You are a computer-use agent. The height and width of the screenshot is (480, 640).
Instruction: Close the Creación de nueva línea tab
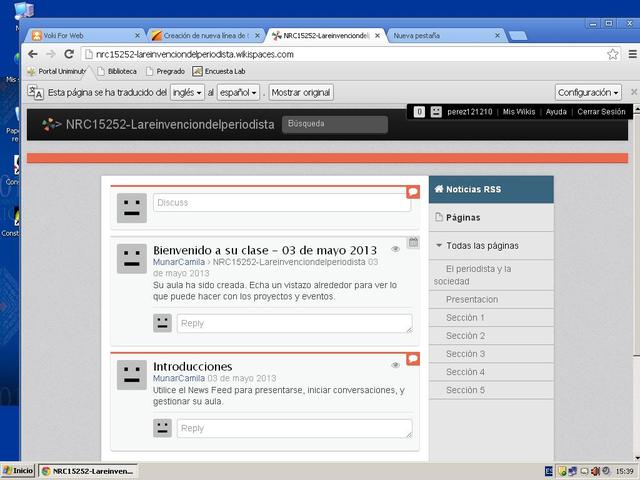[258, 36]
